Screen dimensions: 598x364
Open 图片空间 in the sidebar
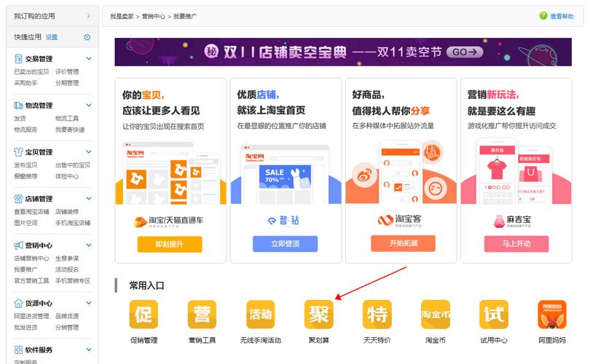(x=25, y=223)
